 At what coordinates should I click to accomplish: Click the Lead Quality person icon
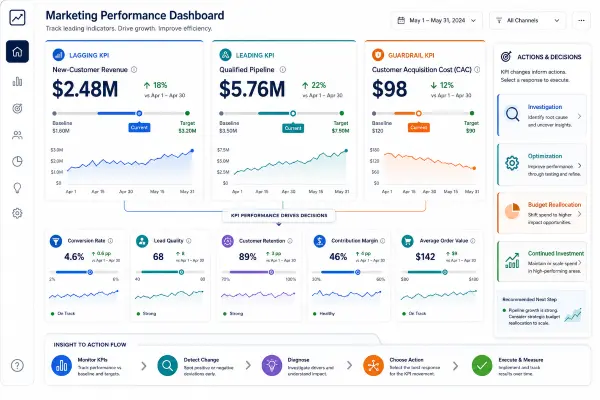(x=142, y=241)
